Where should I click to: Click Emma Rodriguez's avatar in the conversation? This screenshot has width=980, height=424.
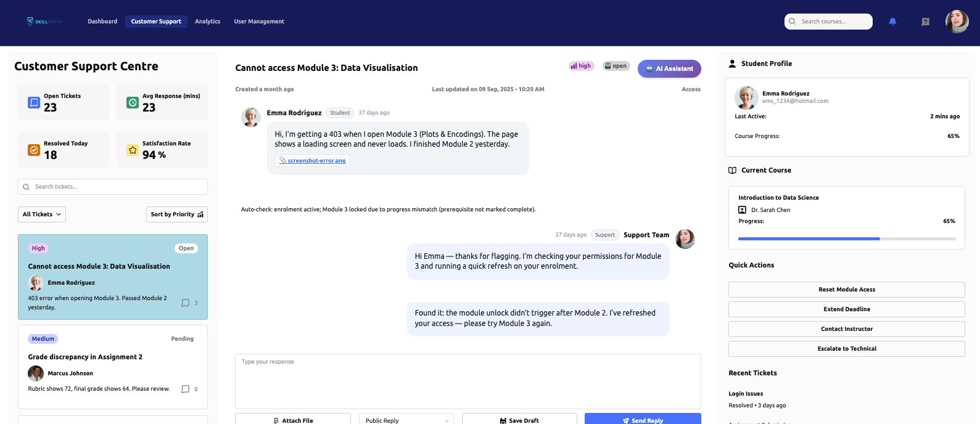point(251,117)
